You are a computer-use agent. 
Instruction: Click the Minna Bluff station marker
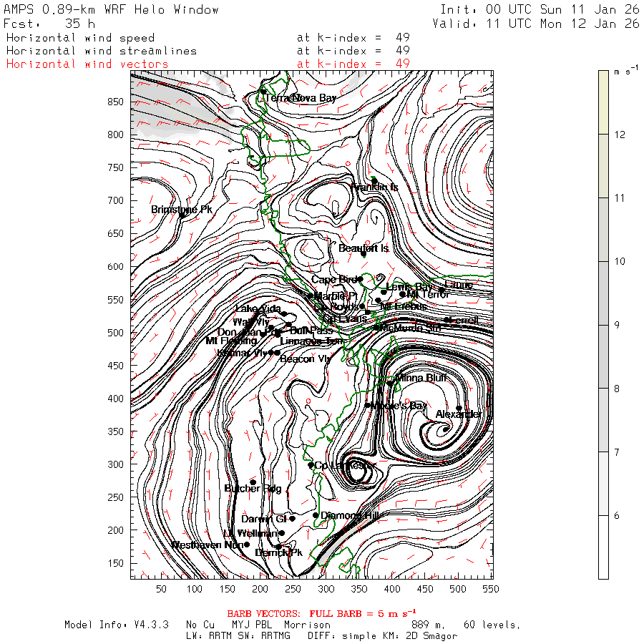(x=390, y=383)
